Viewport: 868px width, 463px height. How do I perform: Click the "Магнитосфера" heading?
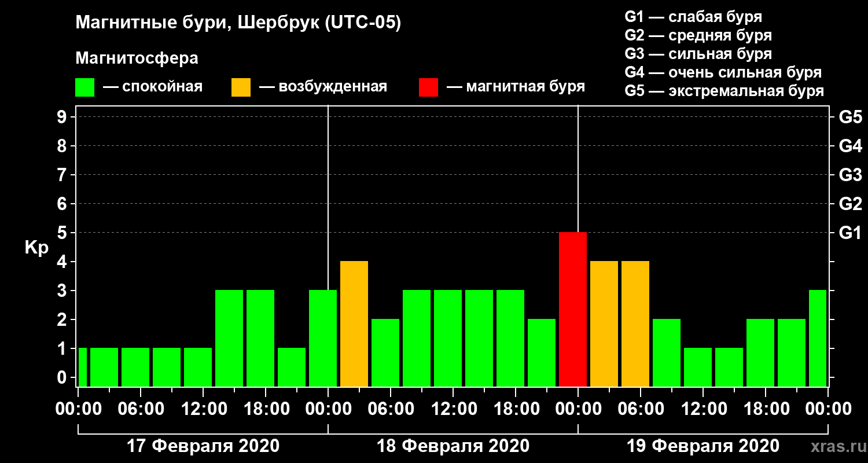[137, 58]
